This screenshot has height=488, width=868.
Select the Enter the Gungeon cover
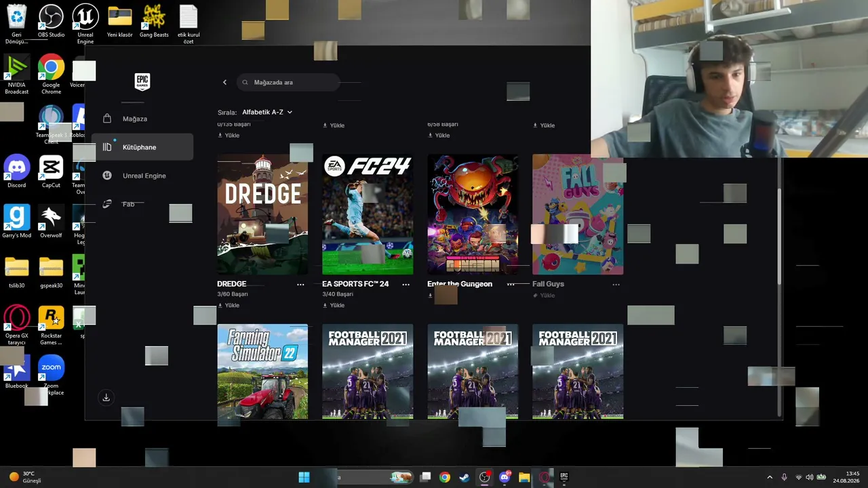click(x=473, y=214)
